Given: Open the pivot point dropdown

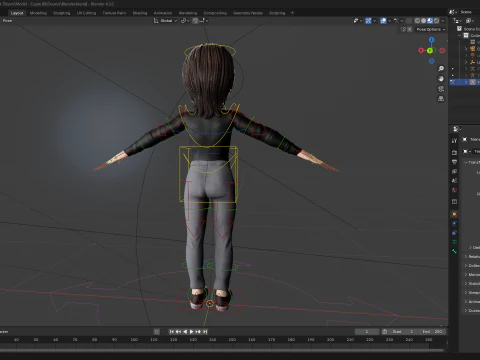Looking at the screenshot, I should pos(185,21).
